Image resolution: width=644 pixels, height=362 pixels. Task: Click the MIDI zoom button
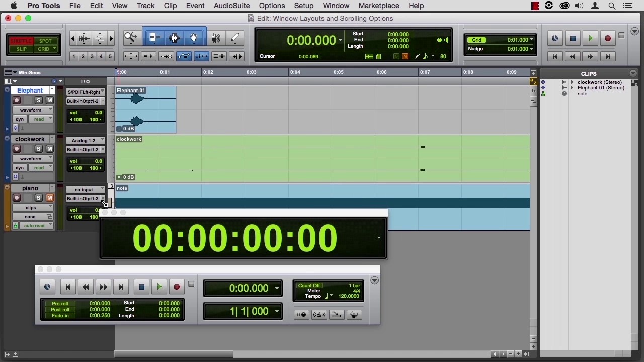click(100, 38)
